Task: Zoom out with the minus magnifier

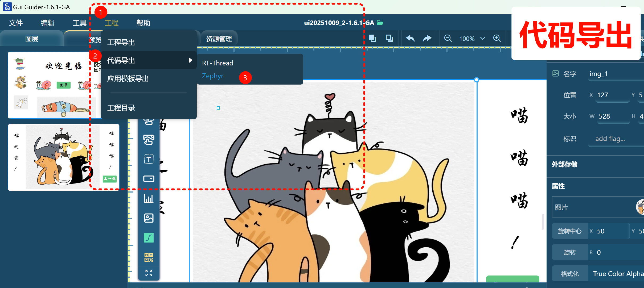Action: tap(448, 38)
